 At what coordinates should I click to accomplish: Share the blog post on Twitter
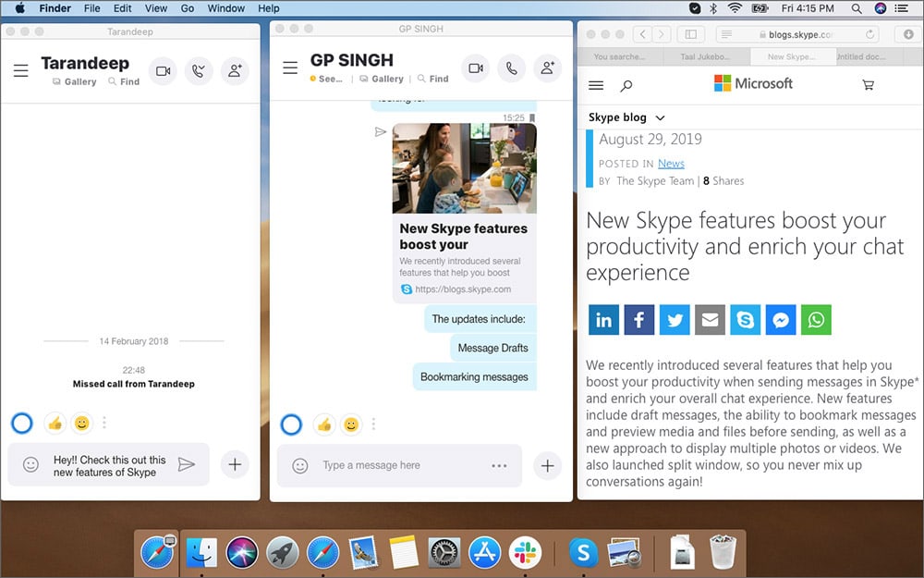tap(675, 319)
